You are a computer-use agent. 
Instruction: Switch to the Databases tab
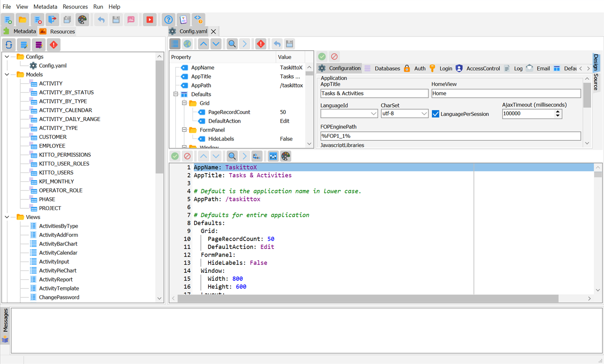[383, 68]
